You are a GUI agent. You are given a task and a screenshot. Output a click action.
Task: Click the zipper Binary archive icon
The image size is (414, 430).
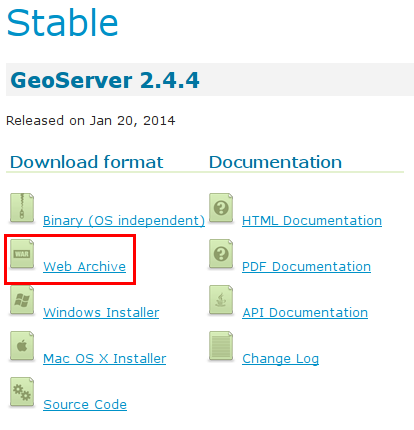click(x=22, y=208)
